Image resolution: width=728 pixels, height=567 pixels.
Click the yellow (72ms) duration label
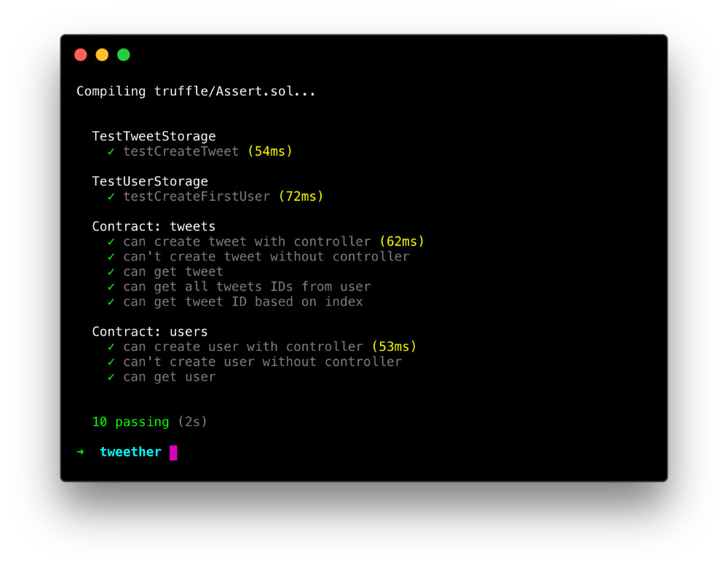click(301, 197)
